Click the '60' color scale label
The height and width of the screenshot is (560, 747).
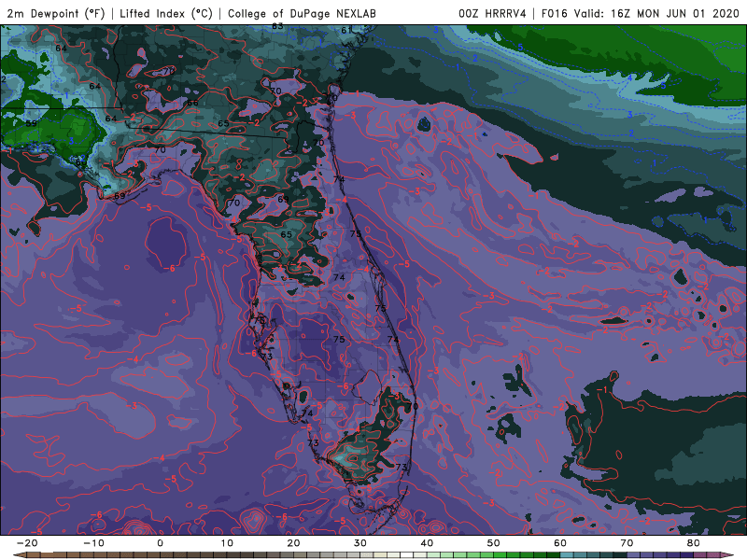pos(560,543)
